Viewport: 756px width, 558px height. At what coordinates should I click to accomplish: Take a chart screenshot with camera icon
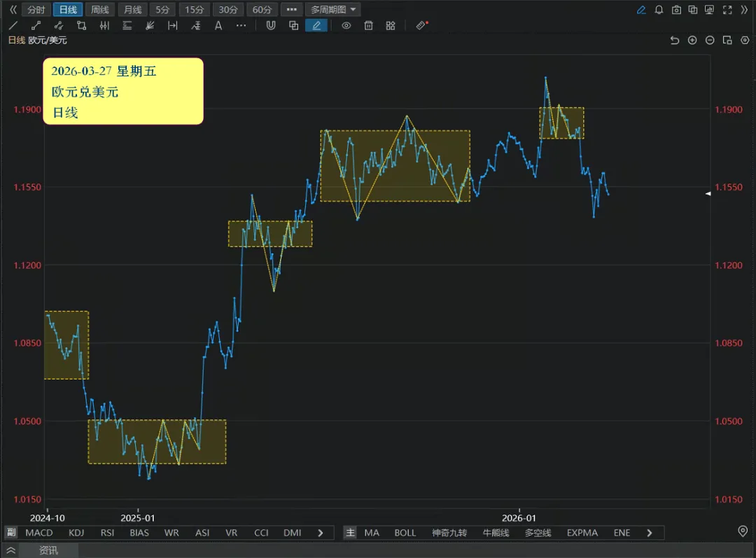coord(676,10)
